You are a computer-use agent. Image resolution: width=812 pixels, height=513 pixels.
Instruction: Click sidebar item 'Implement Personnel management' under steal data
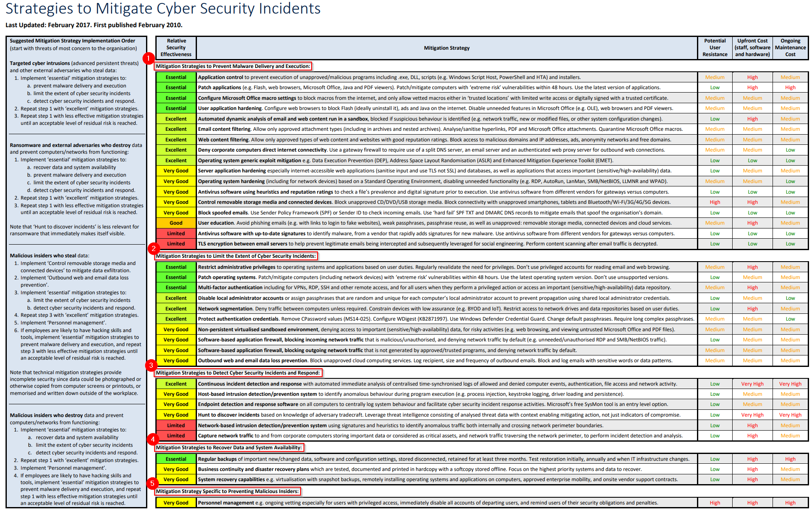[63, 323]
